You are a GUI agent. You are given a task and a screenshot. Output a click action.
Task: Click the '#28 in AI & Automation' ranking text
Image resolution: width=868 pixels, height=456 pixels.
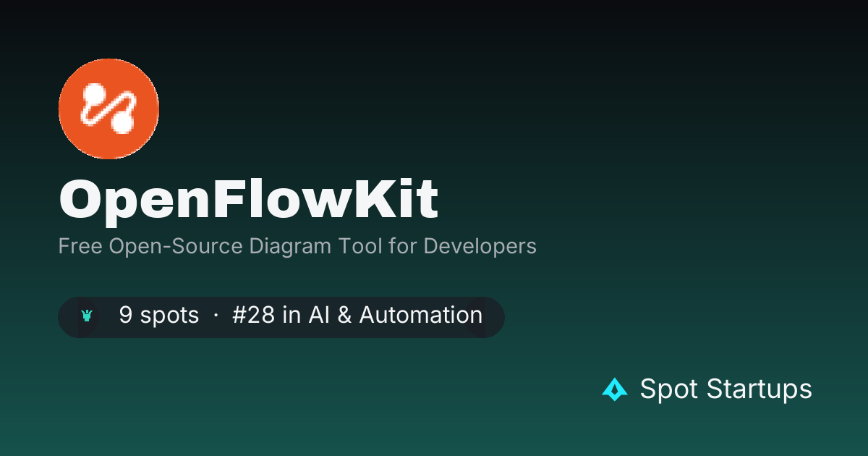click(357, 316)
